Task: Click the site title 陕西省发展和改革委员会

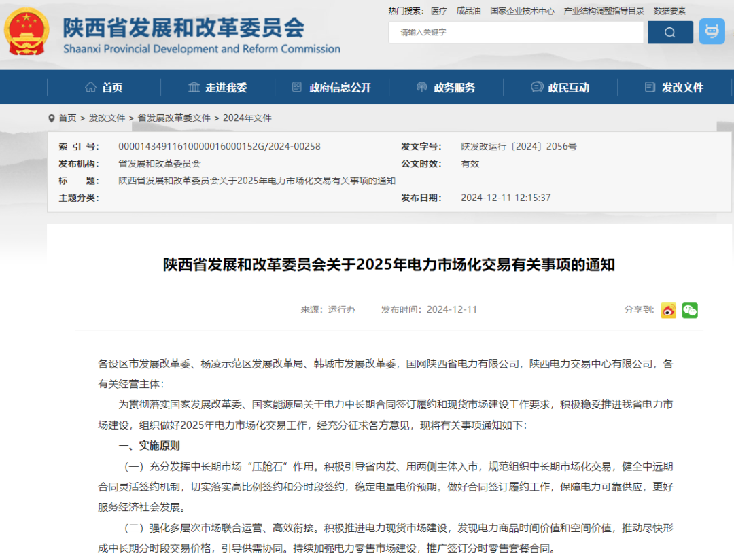Action: 183,27
